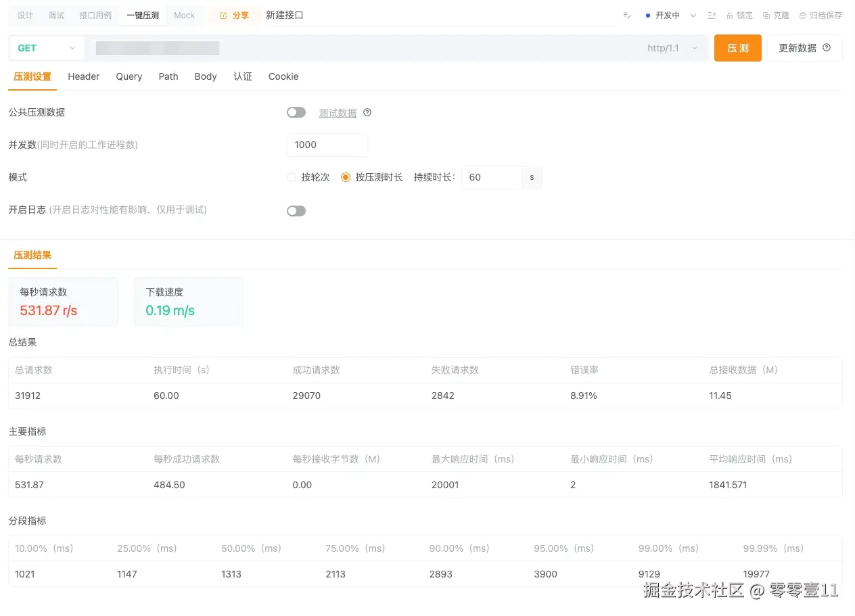Open the 认证 tab
The height and width of the screenshot is (616, 855).
[243, 76]
